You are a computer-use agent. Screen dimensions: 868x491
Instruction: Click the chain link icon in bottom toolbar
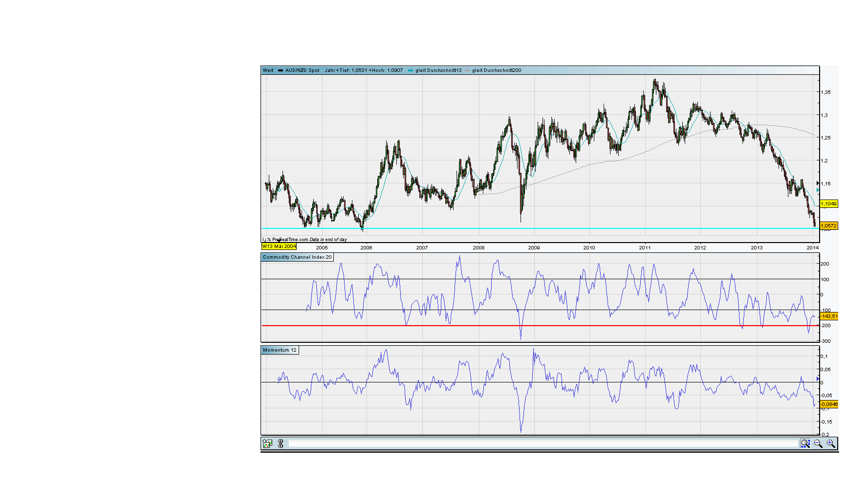281,444
